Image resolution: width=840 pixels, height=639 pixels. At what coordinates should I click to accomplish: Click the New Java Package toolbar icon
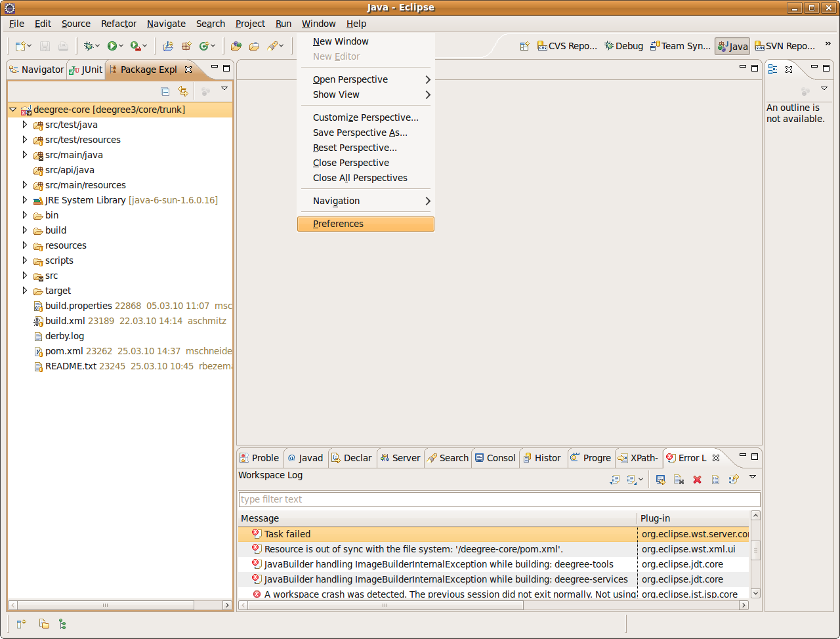tap(186, 46)
